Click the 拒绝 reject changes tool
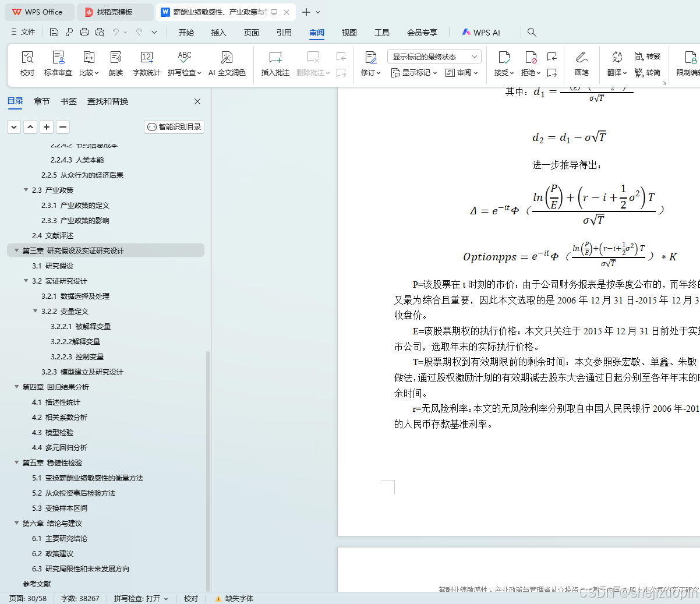The image size is (700, 604). (x=531, y=63)
